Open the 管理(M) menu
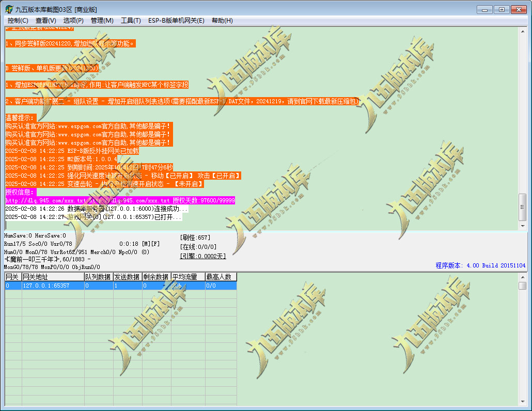Screen dimensions: 532x411 (102, 21)
